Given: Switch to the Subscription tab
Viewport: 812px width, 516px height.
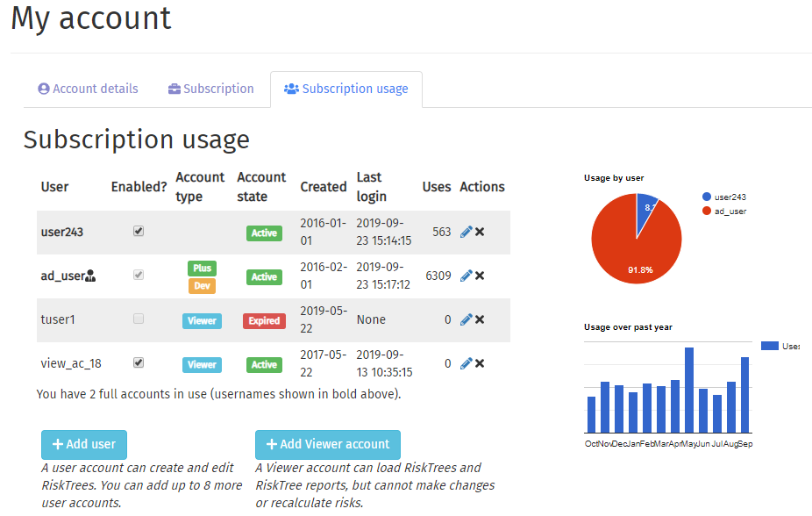Looking at the screenshot, I should pyautogui.click(x=210, y=89).
